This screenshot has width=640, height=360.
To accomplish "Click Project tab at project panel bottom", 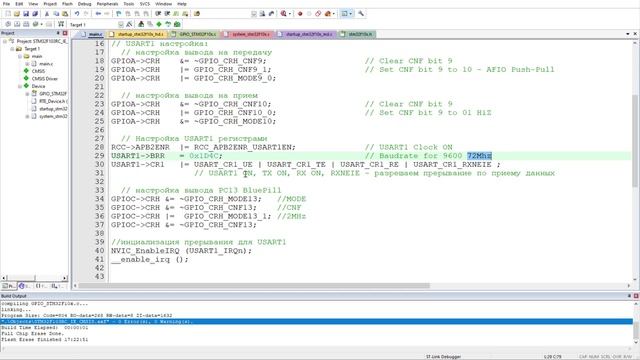I will coord(8,286).
